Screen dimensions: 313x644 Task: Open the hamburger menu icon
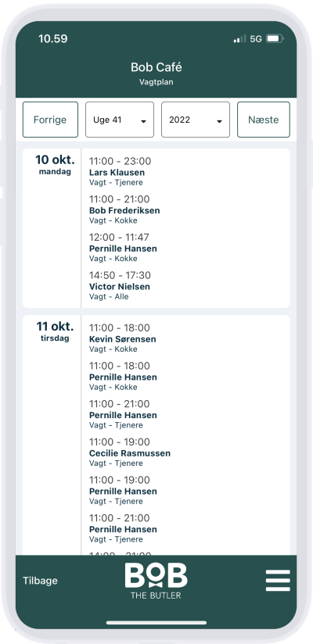tap(278, 581)
